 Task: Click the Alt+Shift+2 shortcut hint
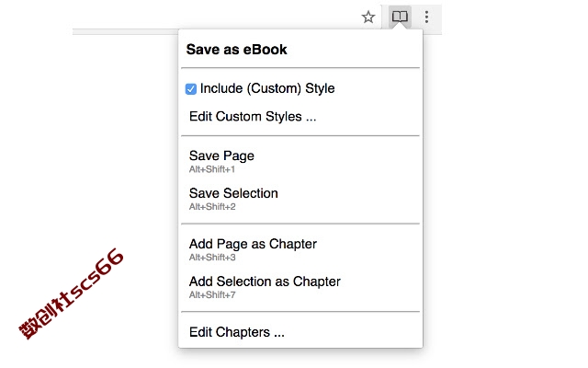pos(212,207)
